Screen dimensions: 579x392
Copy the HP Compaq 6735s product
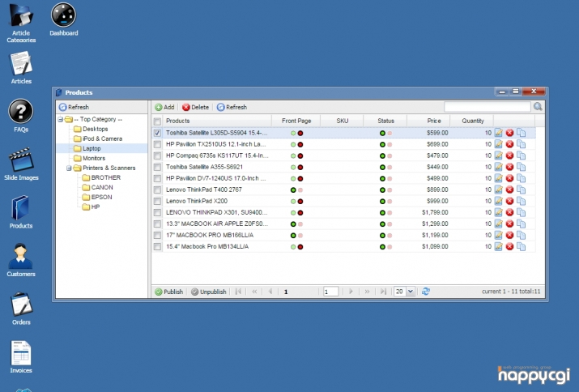point(521,156)
